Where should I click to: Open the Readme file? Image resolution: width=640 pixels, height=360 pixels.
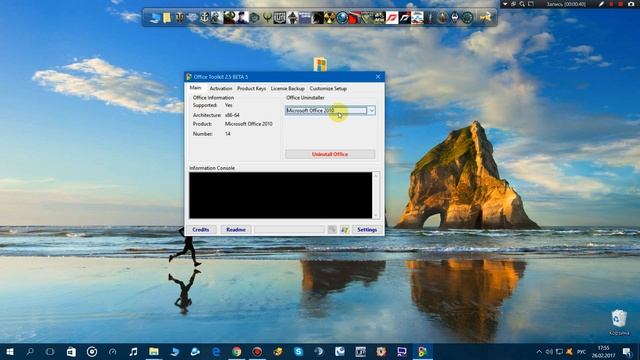click(x=236, y=230)
